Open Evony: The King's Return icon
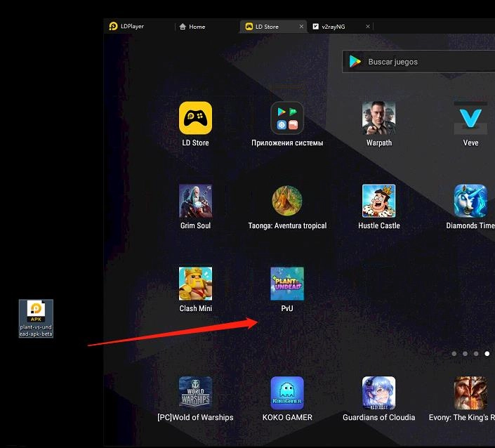The width and height of the screenshot is (495, 448). point(470,393)
